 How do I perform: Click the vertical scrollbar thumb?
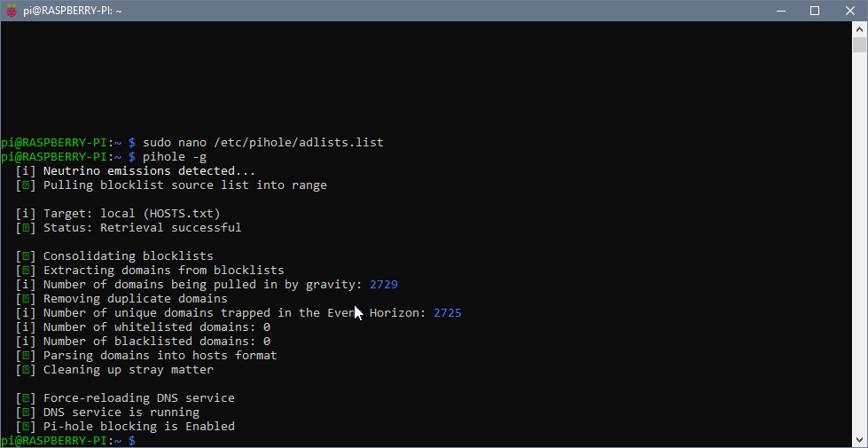click(x=859, y=45)
